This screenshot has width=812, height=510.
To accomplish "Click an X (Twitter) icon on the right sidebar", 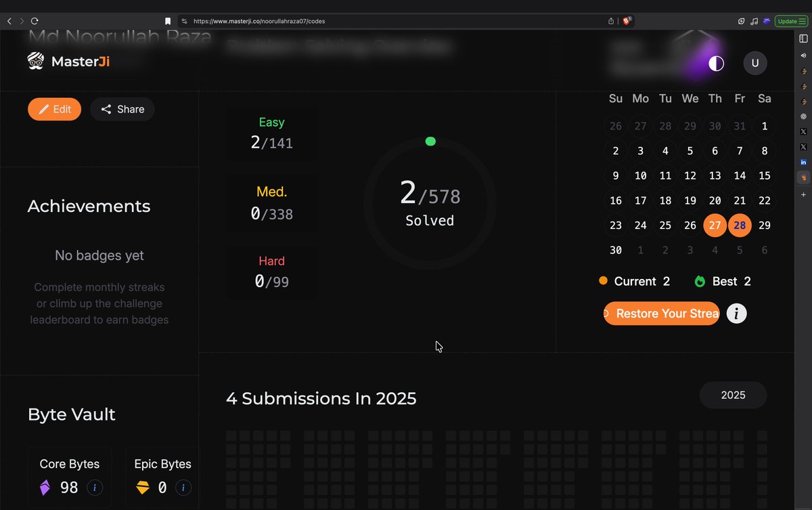I will coord(803,131).
